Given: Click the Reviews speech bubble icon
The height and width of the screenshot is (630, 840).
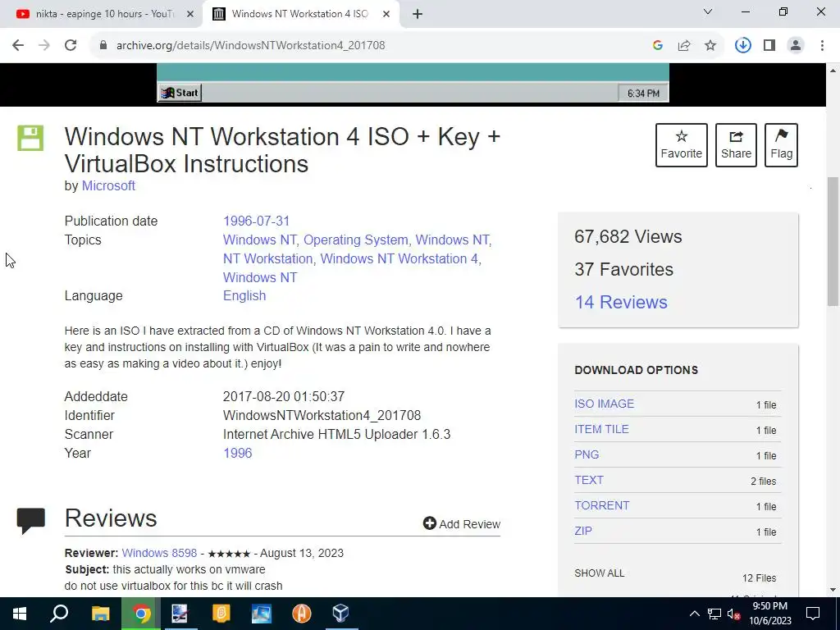Looking at the screenshot, I should point(30,520).
